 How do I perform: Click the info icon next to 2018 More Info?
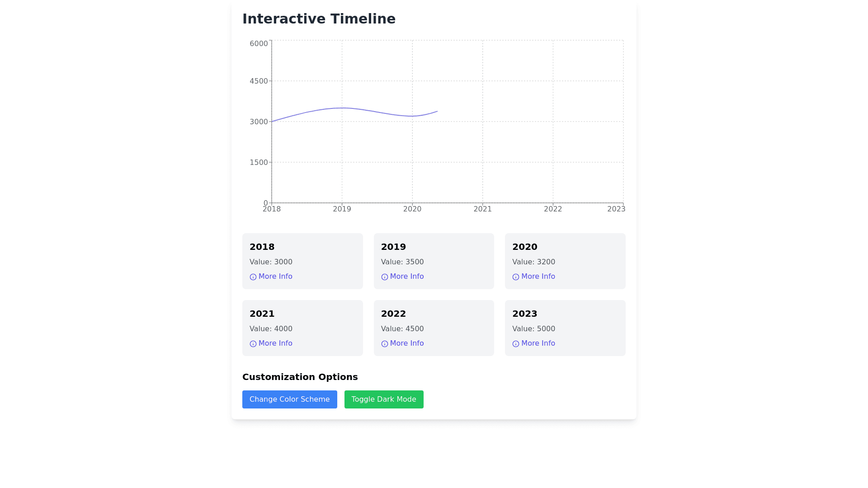click(253, 277)
